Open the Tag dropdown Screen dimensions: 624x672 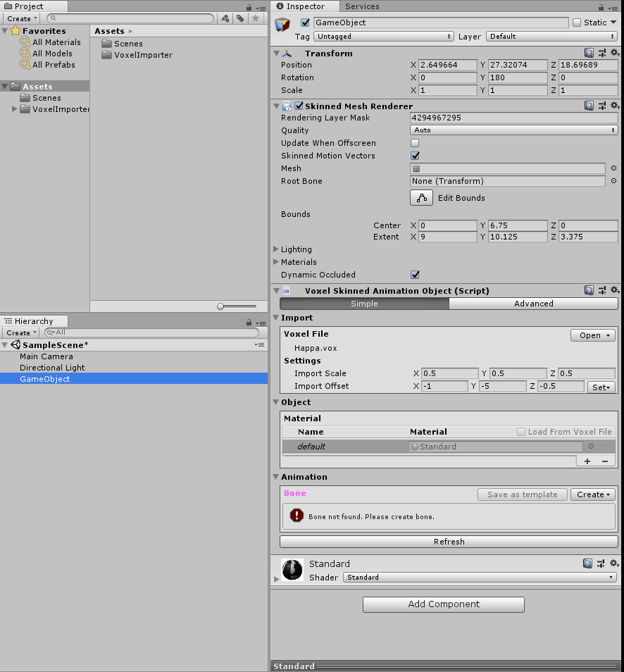pos(384,37)
